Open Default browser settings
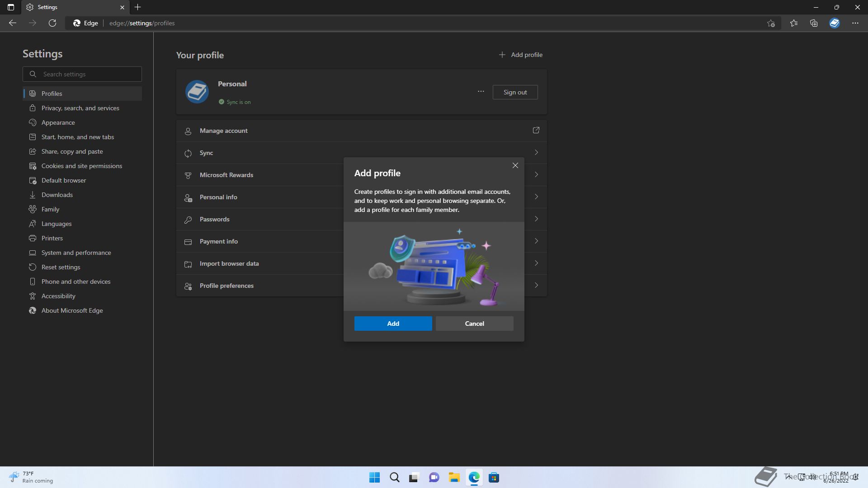This screenshot has width=868, height=488. [x=82, y=180]
